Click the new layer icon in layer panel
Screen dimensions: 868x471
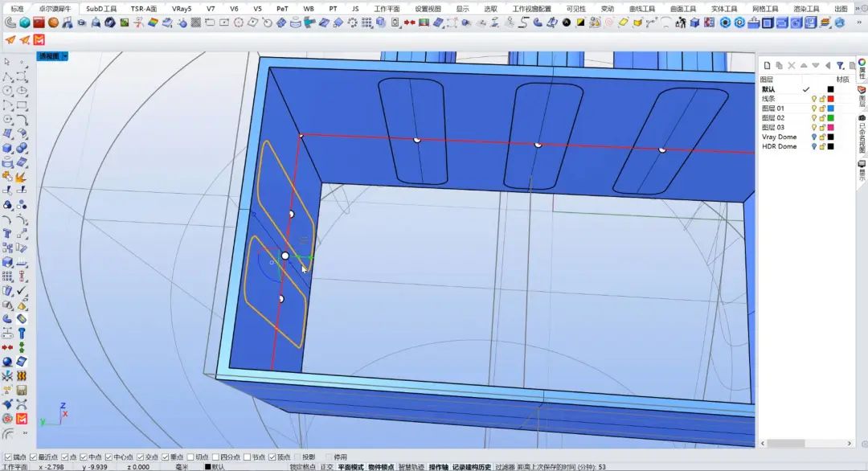click(x=767, y=65)
